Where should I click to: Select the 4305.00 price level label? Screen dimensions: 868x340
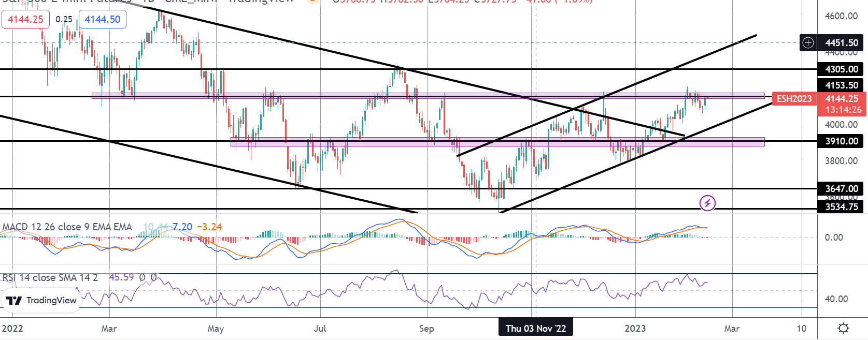pyautogui.click(x=841, y=69)
